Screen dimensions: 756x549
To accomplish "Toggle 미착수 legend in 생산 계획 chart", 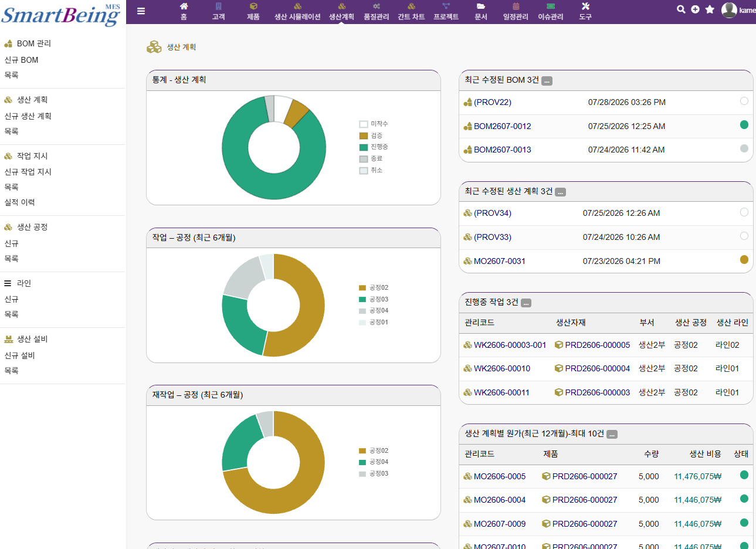I will pyautogui.click(x=374, y=124).
